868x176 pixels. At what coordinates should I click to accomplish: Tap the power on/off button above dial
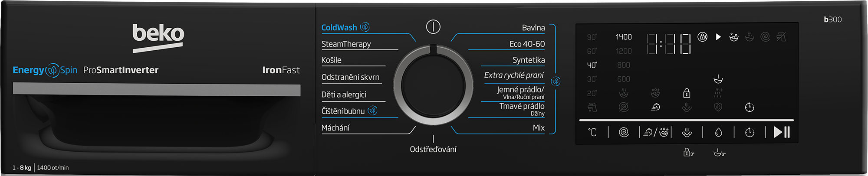coord(433,27)
